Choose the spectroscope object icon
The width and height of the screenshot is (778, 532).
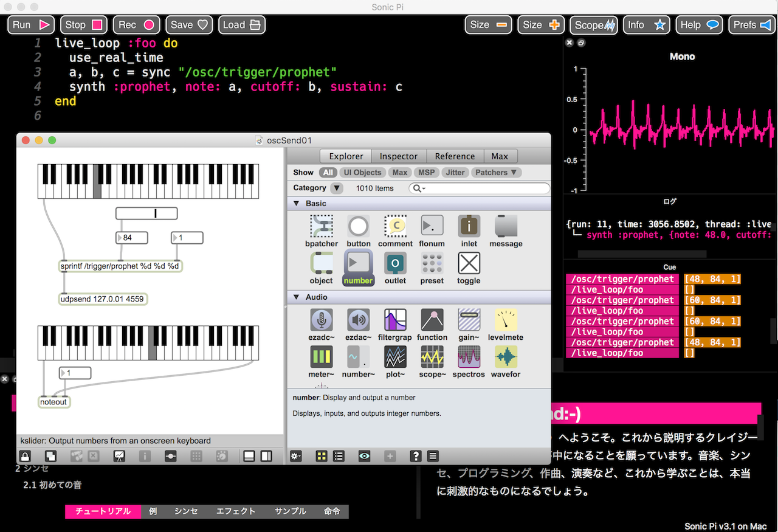coord(469,358)
